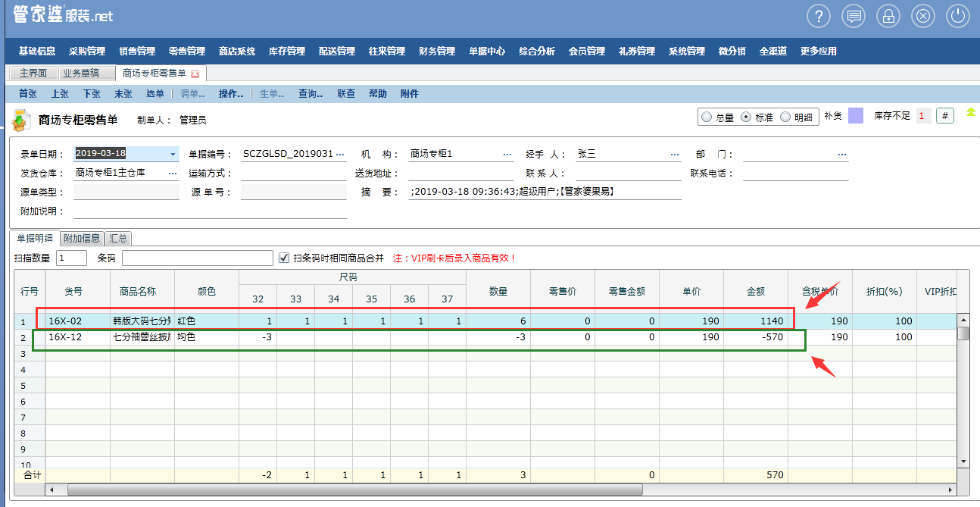Screen dimensions: 980x507
Task: Collapse the header with the green up arrow
Action: [x=970, y=113]
